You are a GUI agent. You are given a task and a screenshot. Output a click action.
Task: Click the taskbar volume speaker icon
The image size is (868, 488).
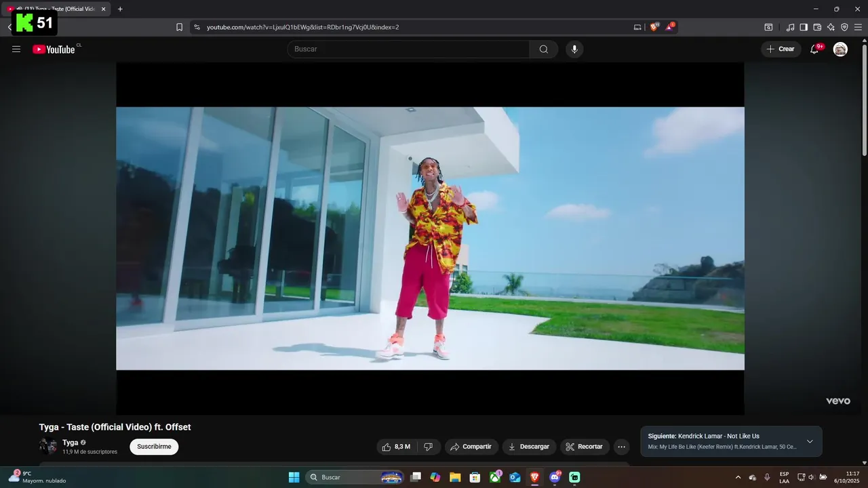click(811, 477)
